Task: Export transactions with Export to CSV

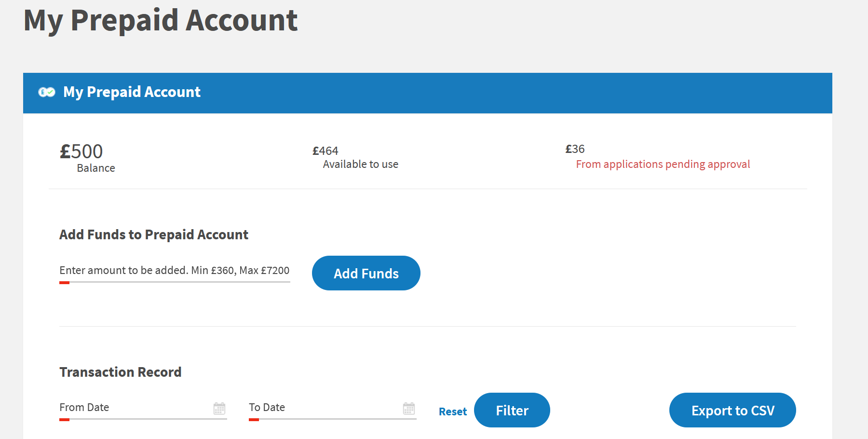Action: tap(732, 410)
